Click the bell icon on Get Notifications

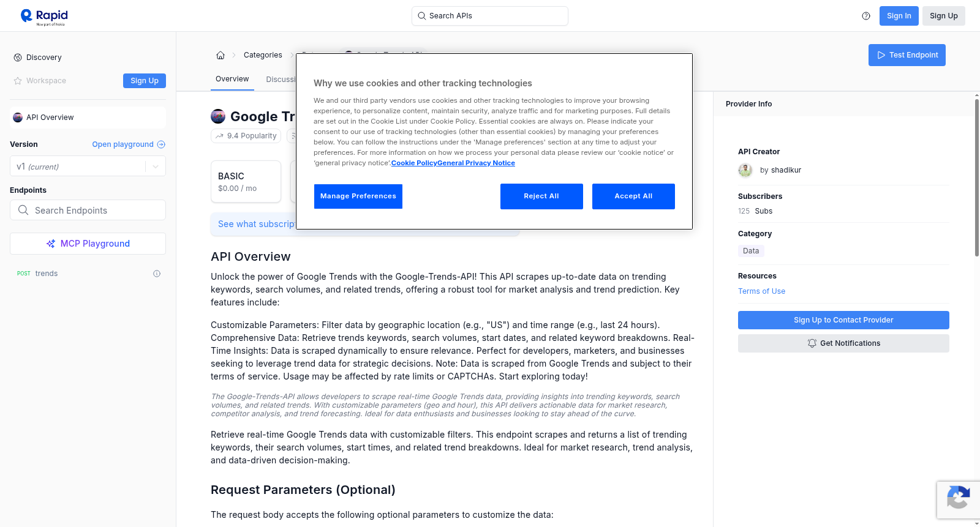pyautogui.click(x=812, y=343)
